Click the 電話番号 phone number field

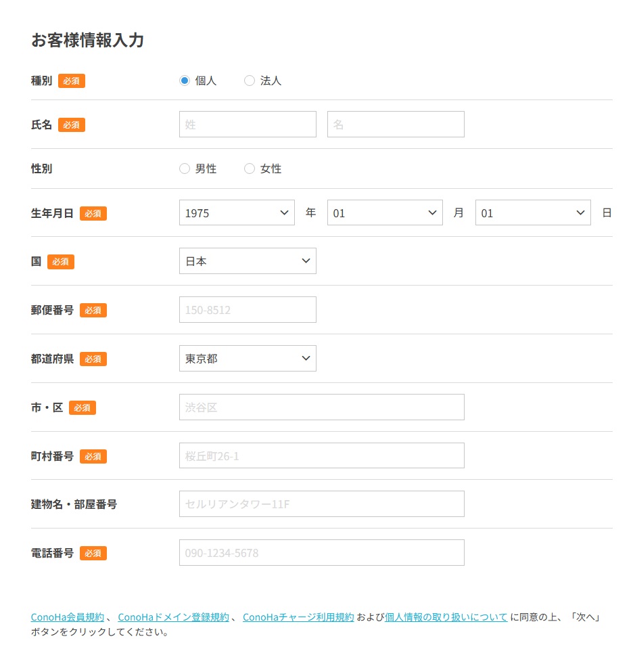tap(322, 553)
